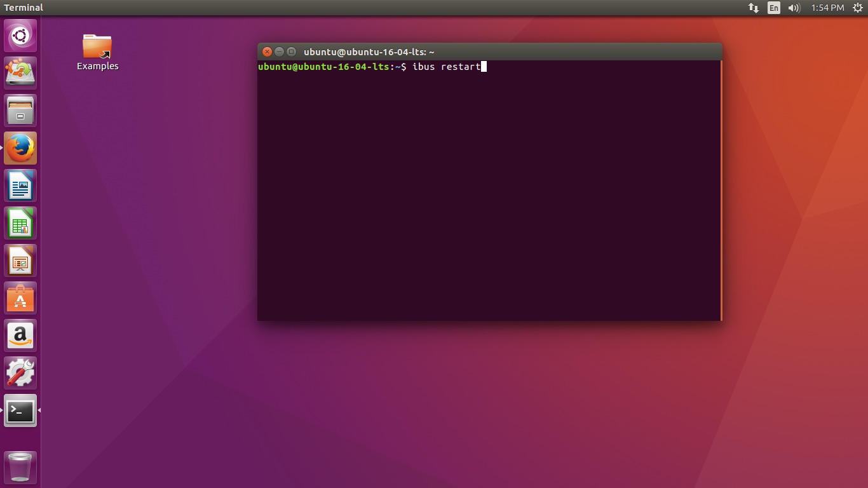Open LibreOffice Impress presentation icon
The image size is (868, 488).
click(x=20, y=261)
